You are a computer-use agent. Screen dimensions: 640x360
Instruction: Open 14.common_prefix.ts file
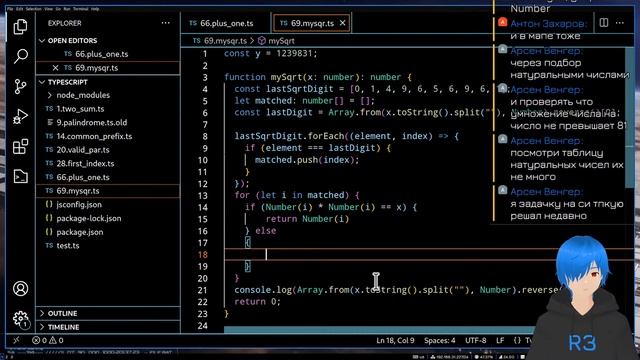108,136
